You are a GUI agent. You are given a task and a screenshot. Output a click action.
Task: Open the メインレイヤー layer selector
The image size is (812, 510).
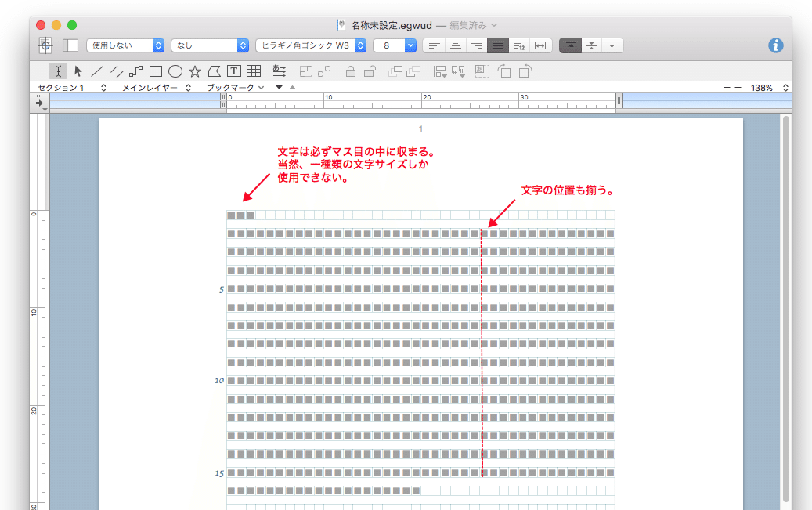click(157, 88)
